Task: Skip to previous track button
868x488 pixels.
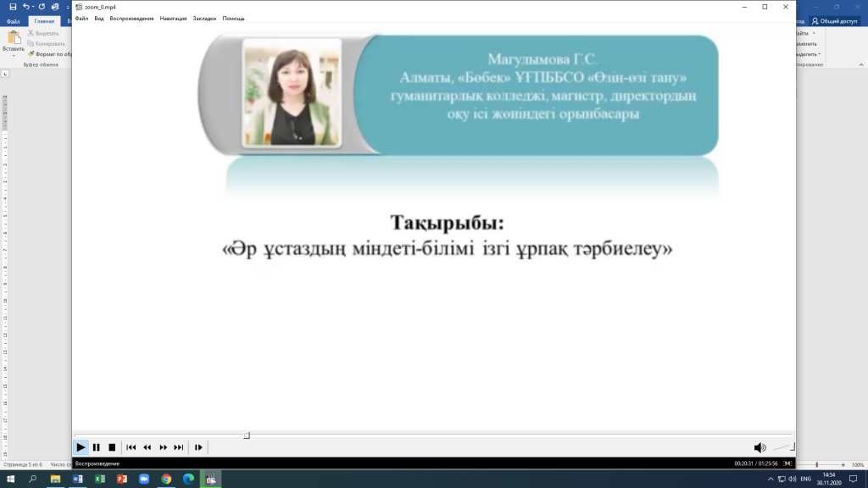Action: click(131, 447)
